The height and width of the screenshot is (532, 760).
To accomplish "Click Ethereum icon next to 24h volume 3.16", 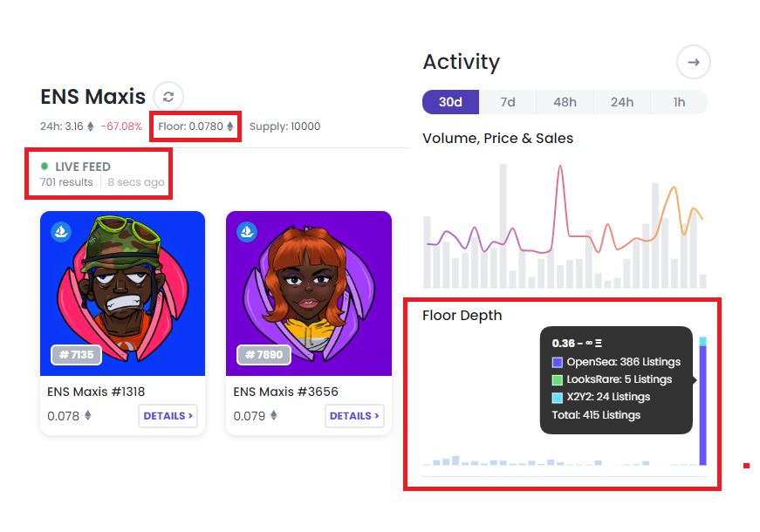I will [x=90, y=126].
